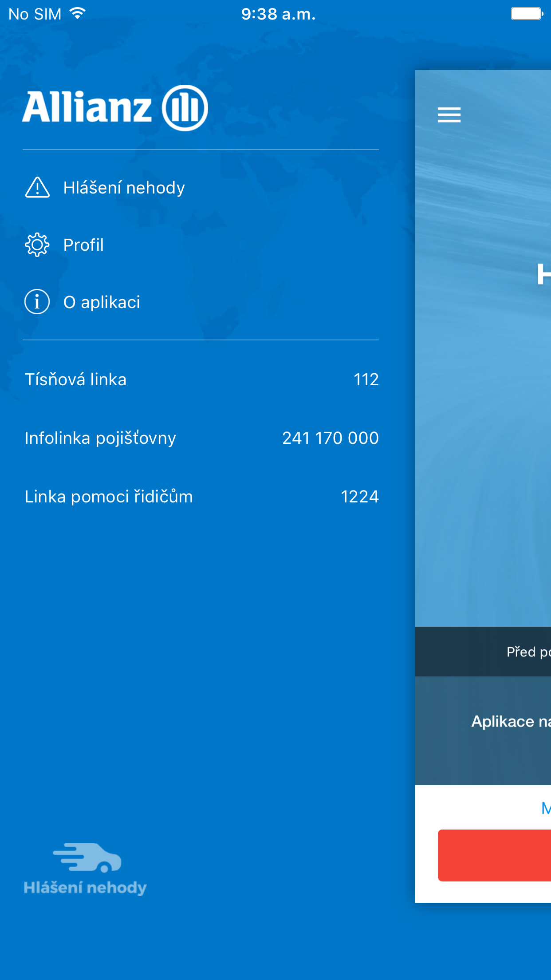The height and width of the screenshot is (980, 551).
Task: Tap the 'Aplikace na' text in main panel
Action: pos(511,721)
